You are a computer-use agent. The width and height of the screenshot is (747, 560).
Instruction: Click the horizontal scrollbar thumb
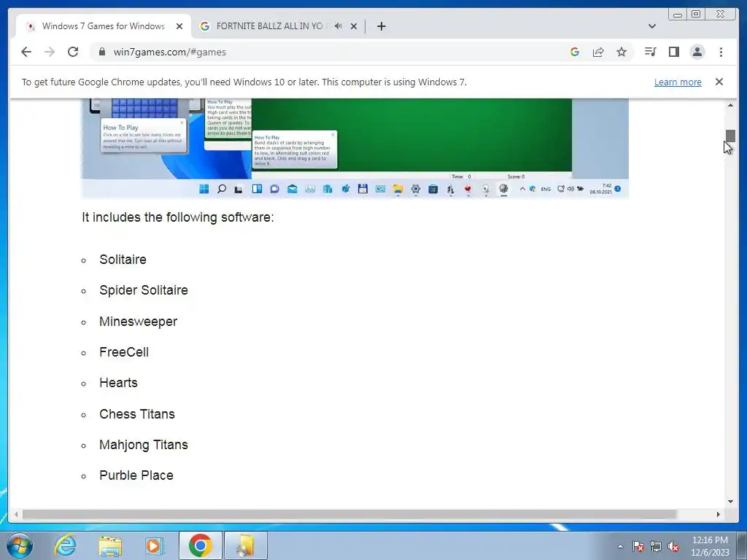pyautogui.click(x=349, y=514)
